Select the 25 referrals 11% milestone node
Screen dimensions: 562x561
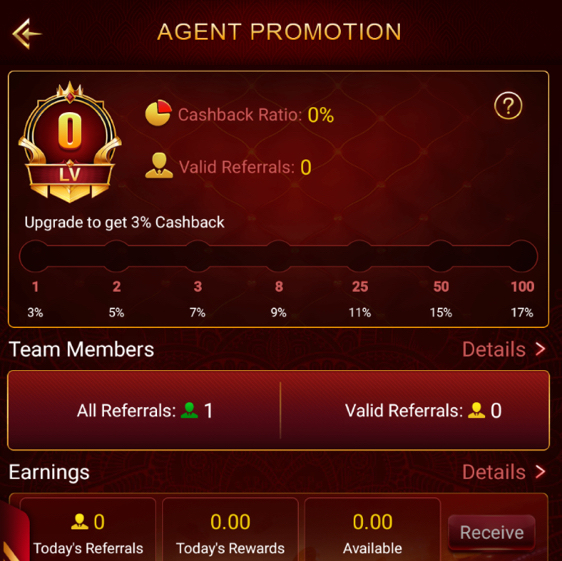(x=360, y=256)
